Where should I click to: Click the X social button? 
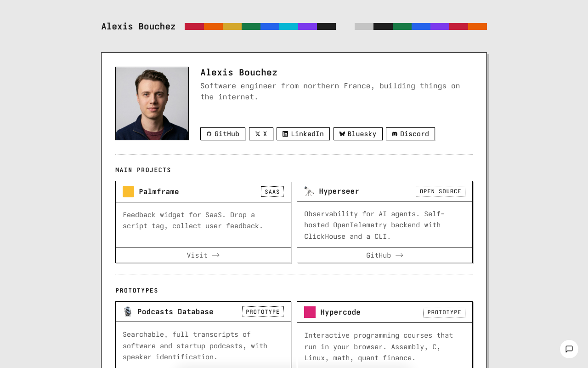point(261,134)
